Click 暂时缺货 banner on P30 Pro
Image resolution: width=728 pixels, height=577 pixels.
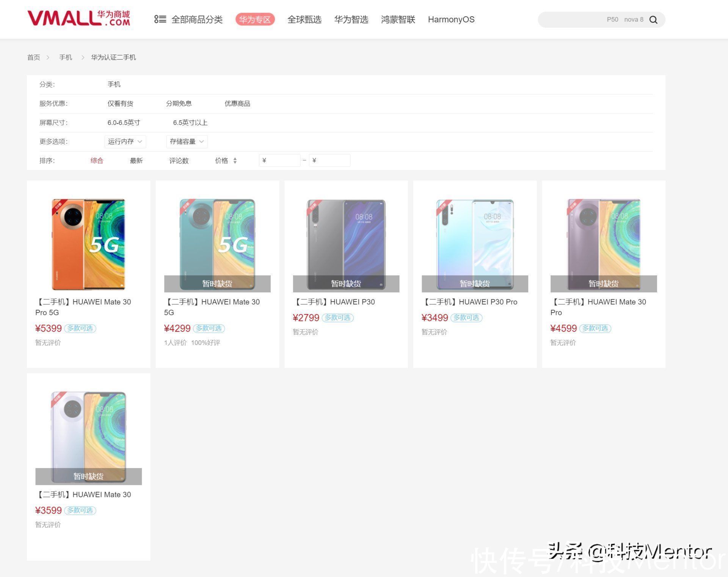475,284
